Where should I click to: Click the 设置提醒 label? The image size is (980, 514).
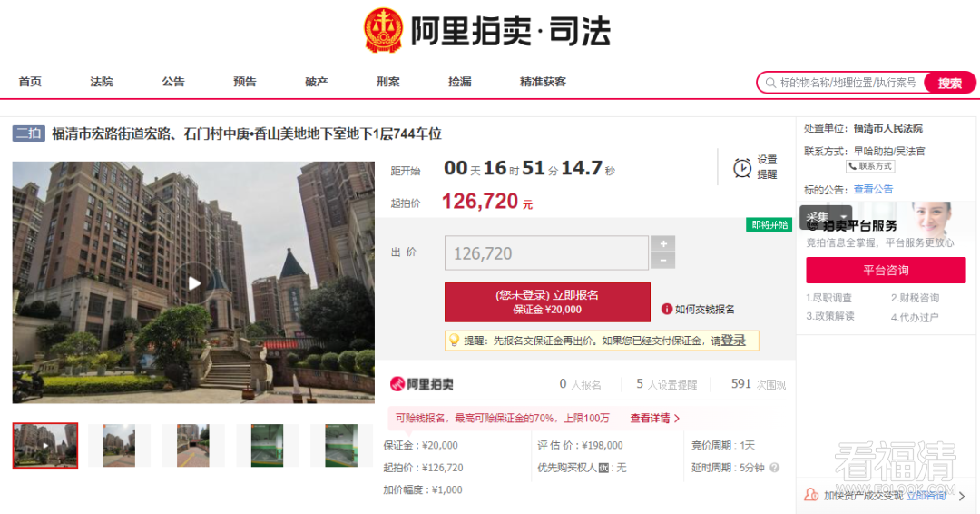pos(767,167)
